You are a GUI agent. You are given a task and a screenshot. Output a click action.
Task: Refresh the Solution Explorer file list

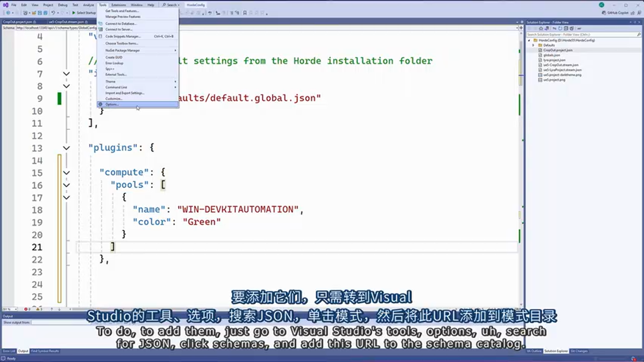click(x=560, y=29)
